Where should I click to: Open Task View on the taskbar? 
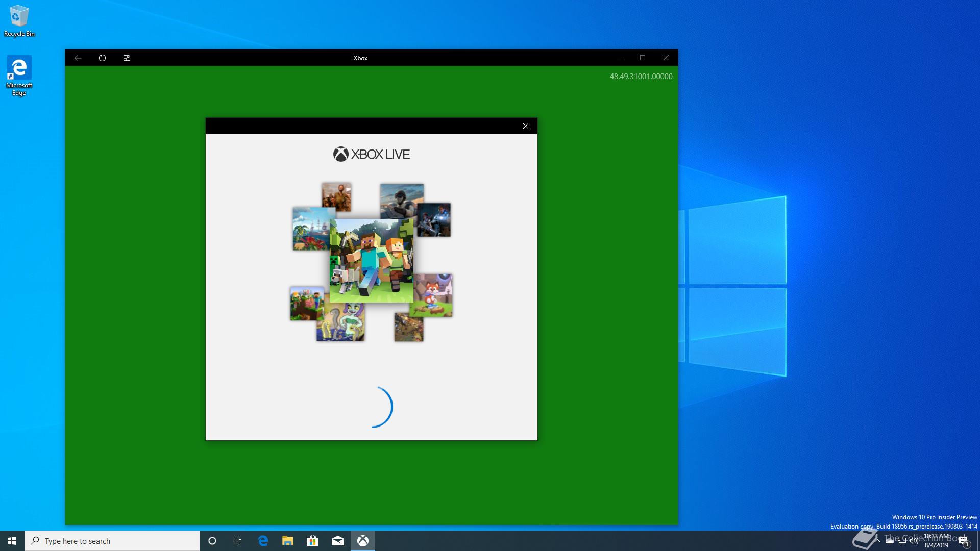(237, 541)
